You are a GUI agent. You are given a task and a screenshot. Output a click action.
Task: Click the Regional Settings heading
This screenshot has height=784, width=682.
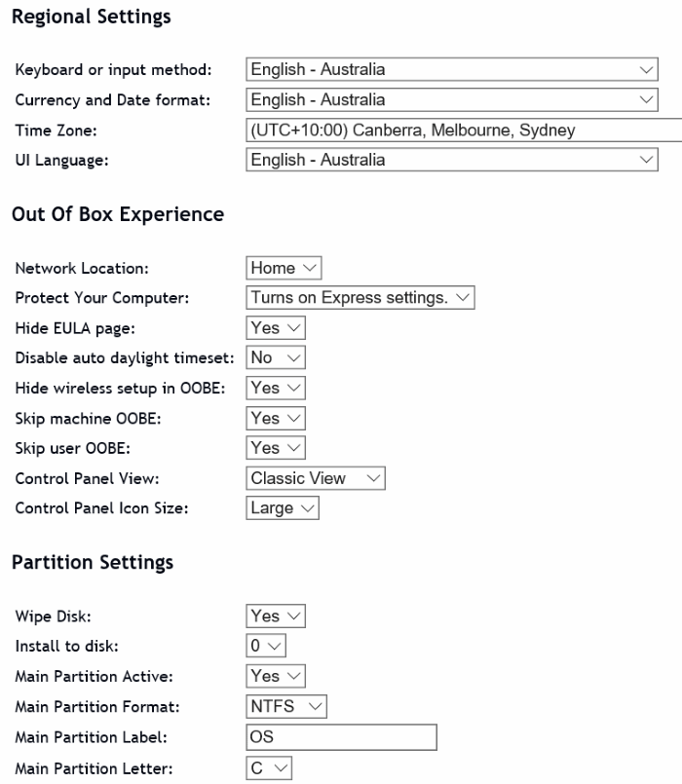[x=92, y=17]
